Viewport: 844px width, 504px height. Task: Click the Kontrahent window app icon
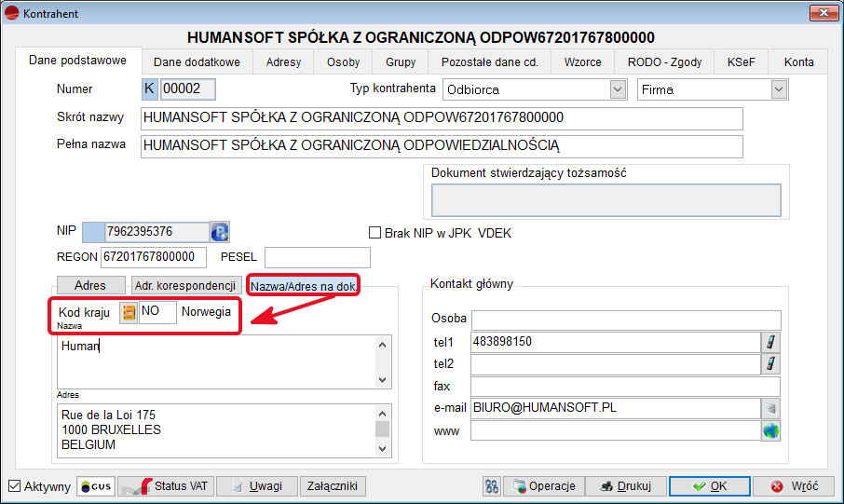point(11,13)
